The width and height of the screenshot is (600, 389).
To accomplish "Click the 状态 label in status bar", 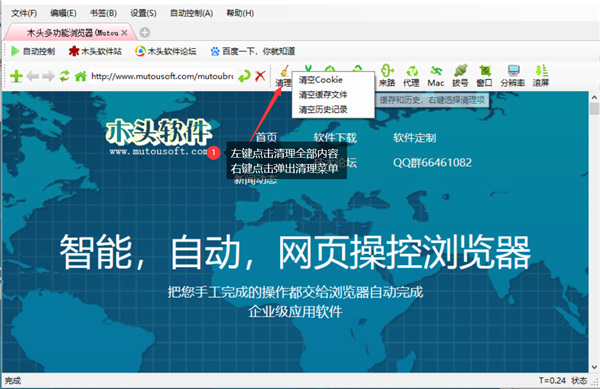I will (x=579, y=381).
